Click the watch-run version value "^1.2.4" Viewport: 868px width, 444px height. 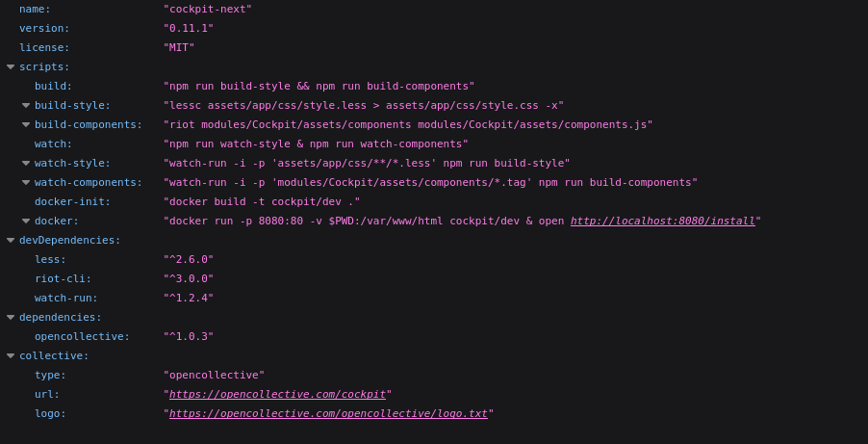[188, 298]
